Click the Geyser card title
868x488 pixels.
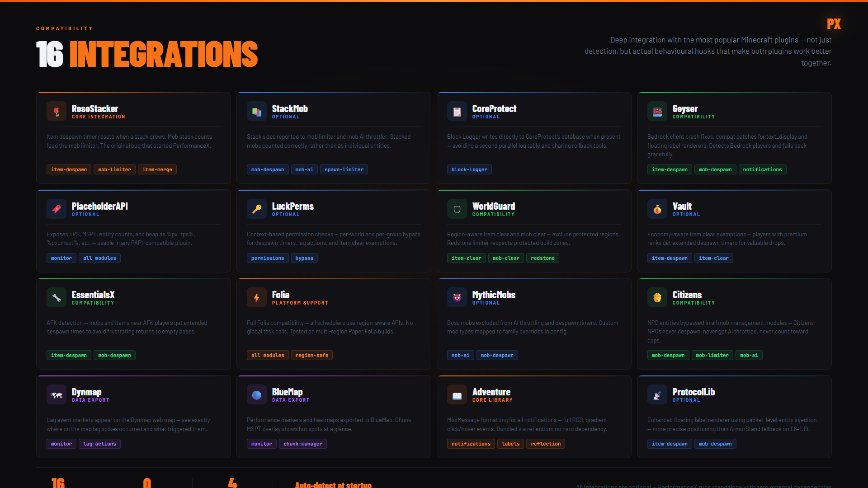(x=685, y=109)
